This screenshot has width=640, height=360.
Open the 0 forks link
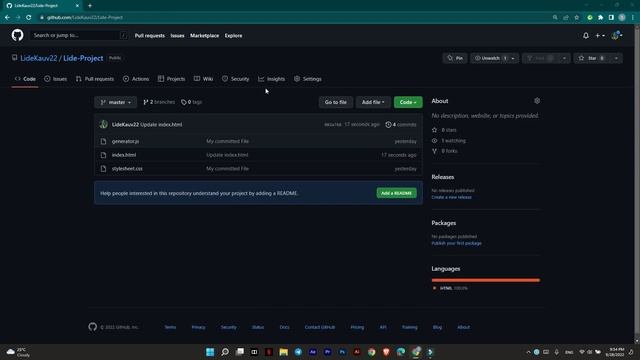point(445,151)
